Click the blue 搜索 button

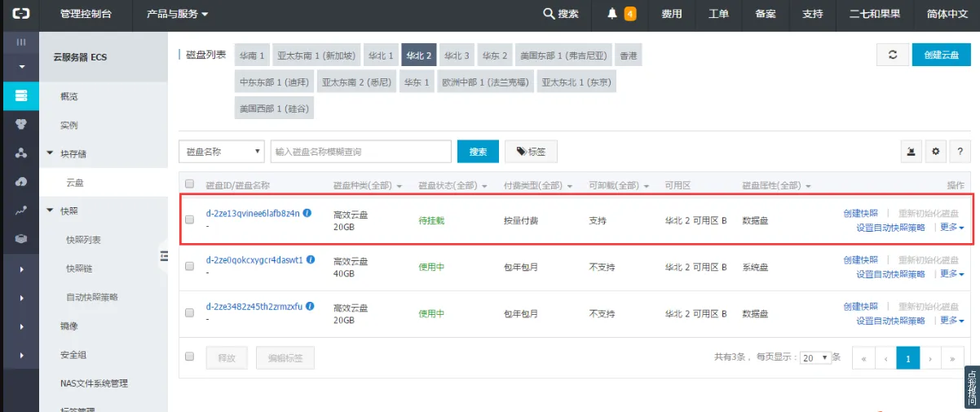(478, 152)
